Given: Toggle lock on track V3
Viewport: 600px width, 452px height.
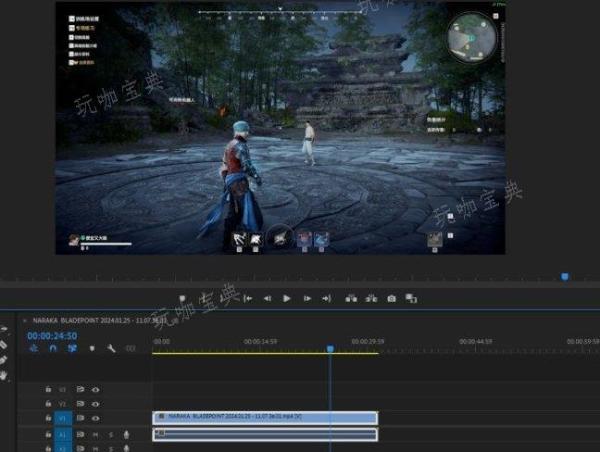Looking at the screenshot, I should 48,389.
